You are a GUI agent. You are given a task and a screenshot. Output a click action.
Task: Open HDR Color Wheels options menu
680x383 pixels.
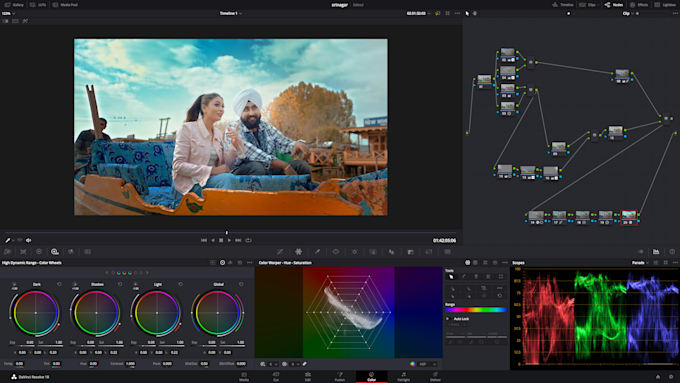249,262
